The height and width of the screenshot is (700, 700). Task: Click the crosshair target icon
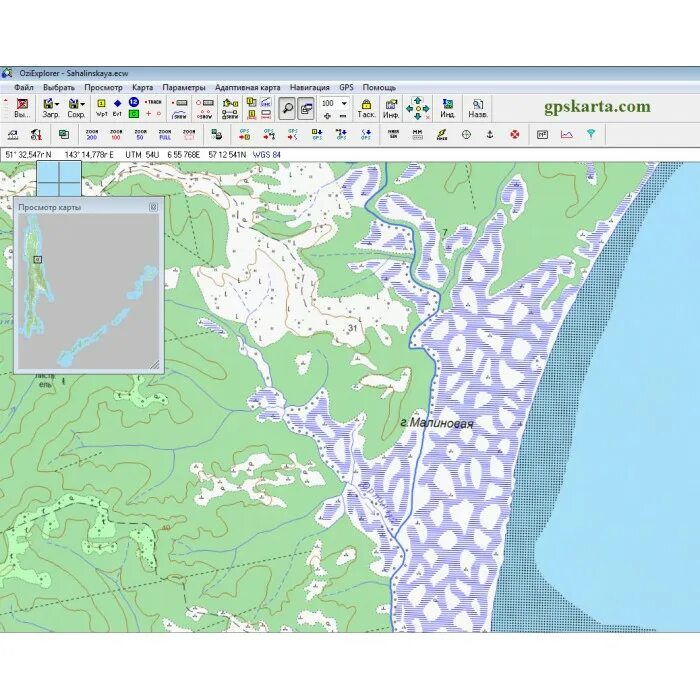click(x=466, y=134)
